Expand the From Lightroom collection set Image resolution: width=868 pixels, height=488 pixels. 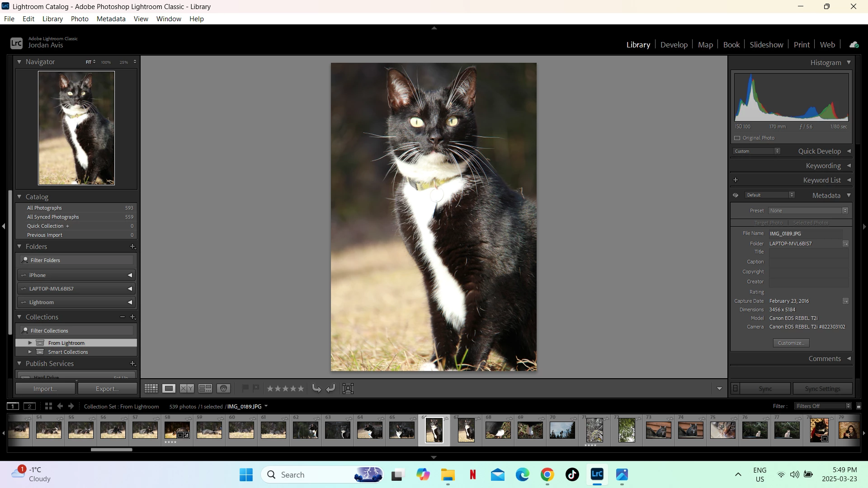click(x=30, y=343)
